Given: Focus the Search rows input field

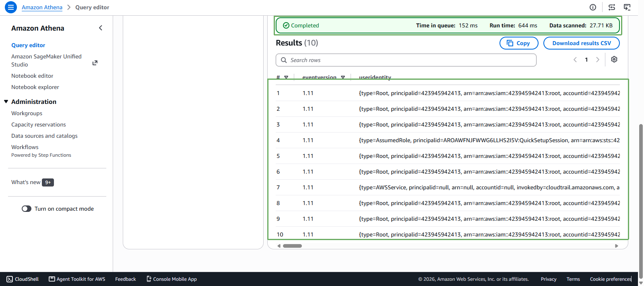Looking at the screenshot, I should pos(406,60).
